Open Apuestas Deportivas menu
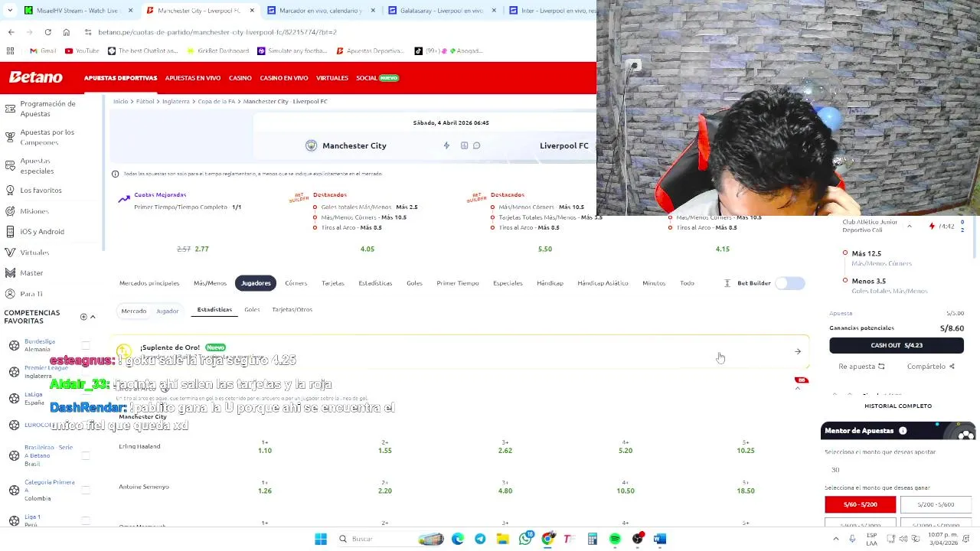The width and height of the screenshot is (980, 551). pos(120,78)
